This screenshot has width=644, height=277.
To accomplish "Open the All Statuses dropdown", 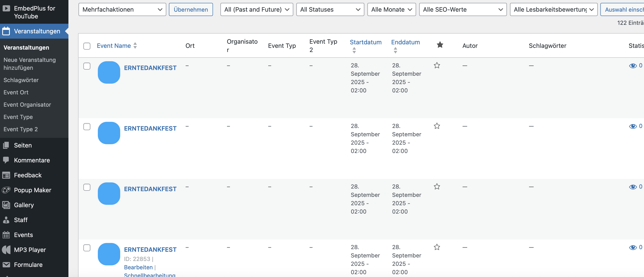I will pyautogui.click(x=330, y=9).
